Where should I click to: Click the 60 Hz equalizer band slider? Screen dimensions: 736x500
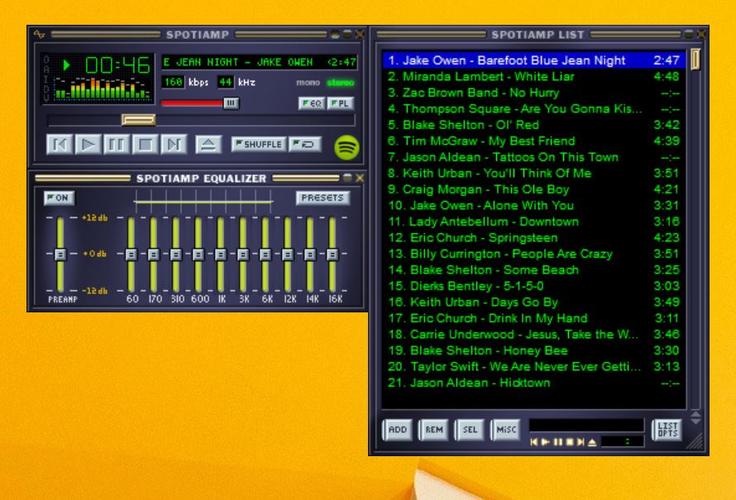(x=131, y=254)
